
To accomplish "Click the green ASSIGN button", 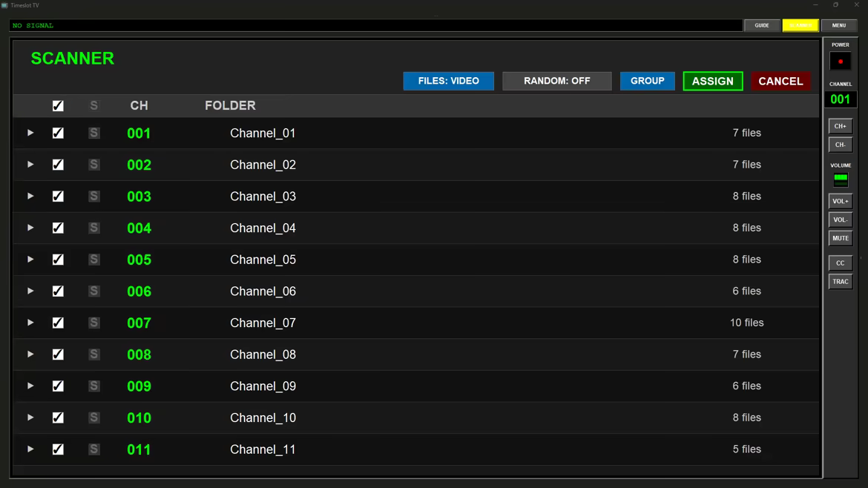I will coord(713,81).
